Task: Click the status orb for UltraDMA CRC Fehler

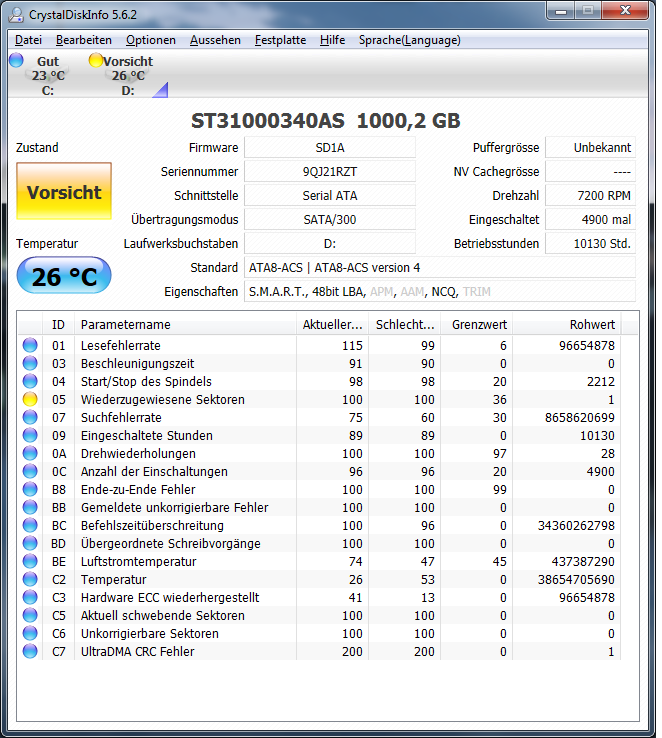Action: (x=30, y=651)
